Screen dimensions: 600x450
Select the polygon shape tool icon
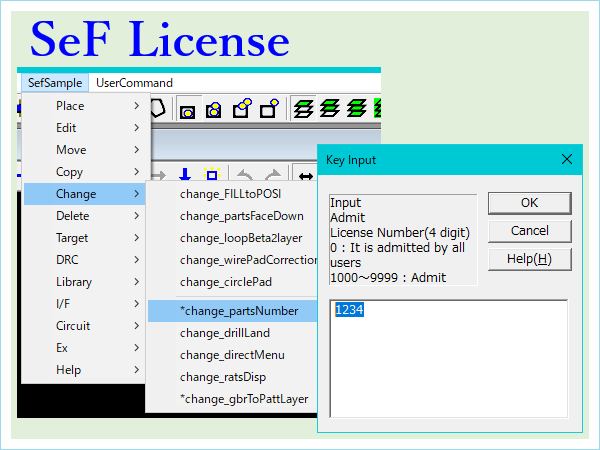click(159, 108)
